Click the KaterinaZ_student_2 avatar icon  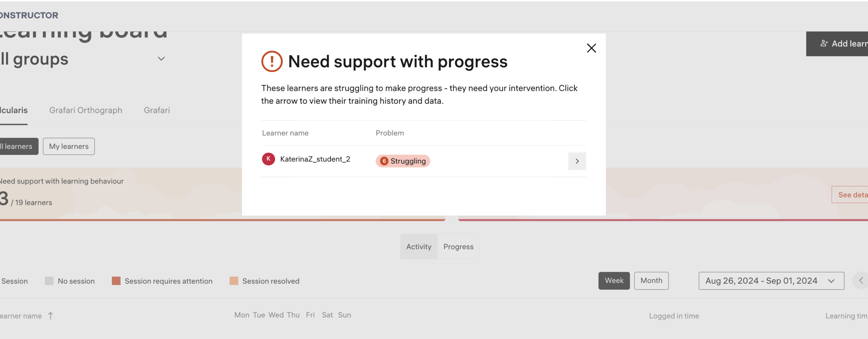click(268, 159)
